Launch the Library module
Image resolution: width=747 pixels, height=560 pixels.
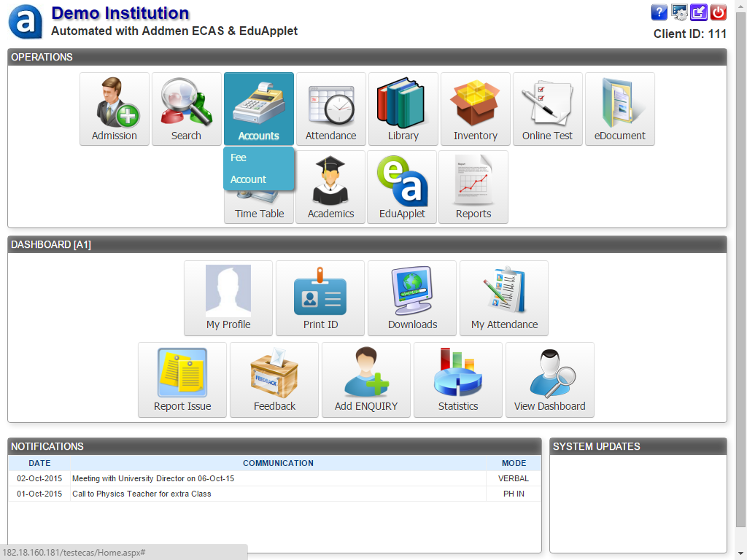(x=403, y=108)
